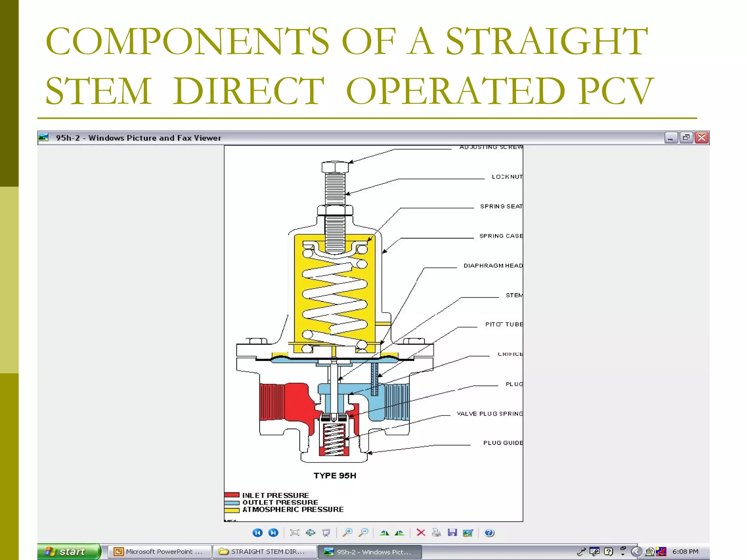The width and height of the screenshot is (747, 560).
Task: Rotate the image counterclockwise
Action: point(400,533)
